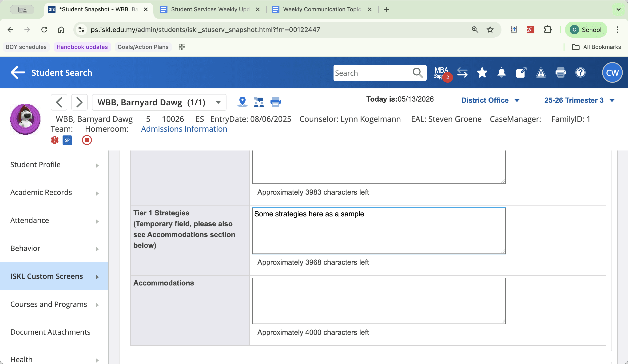Open the Goals/Action Plans bookmark

143,47
